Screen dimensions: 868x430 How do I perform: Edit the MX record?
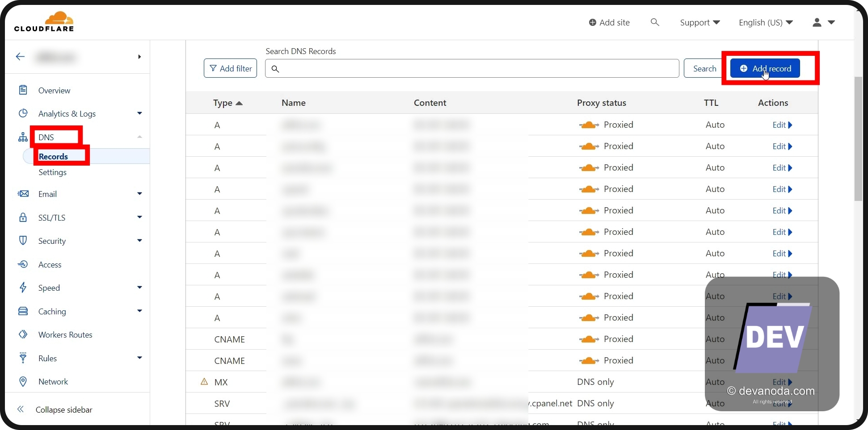pyautogui.click(x=782, y=382)
